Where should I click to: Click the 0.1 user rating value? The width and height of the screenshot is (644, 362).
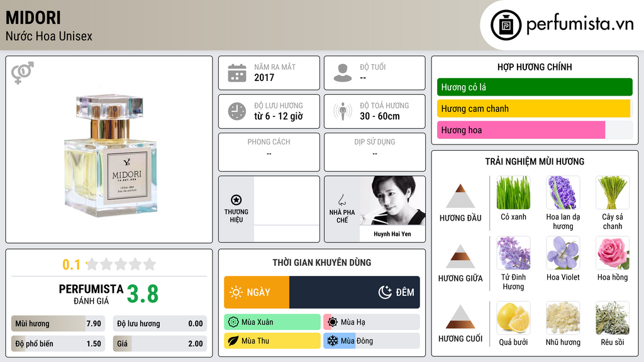[72, 265]
